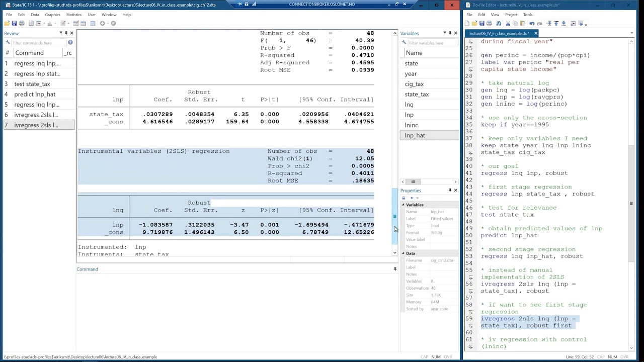Click the Review filter info icon
Screen dimensions: 644x362
[x=70, y=43]
